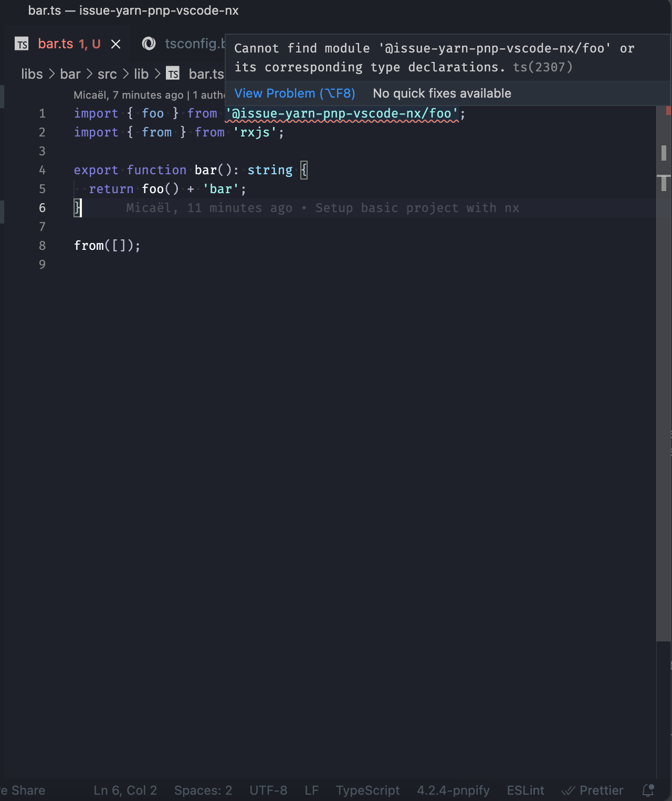Expand the 'src' breadcrumb item
This screenshot has width=672, height=801.
pyautogui.click(x=107, y=74)
